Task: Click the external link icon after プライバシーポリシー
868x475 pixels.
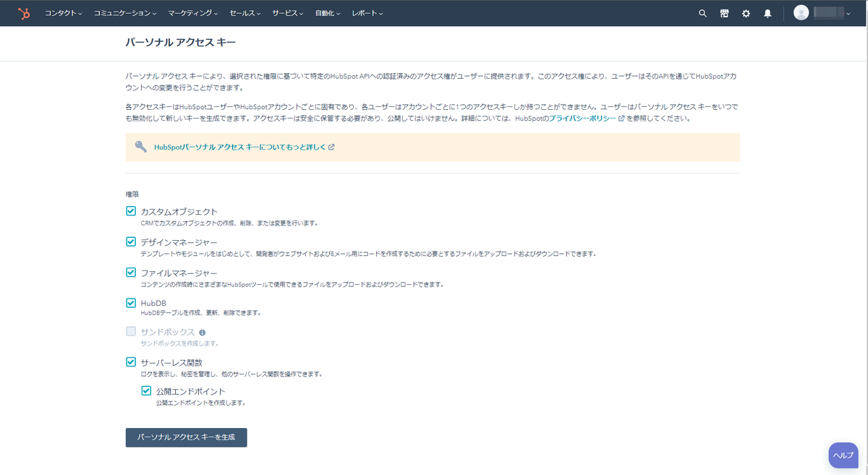Action: 621,119
